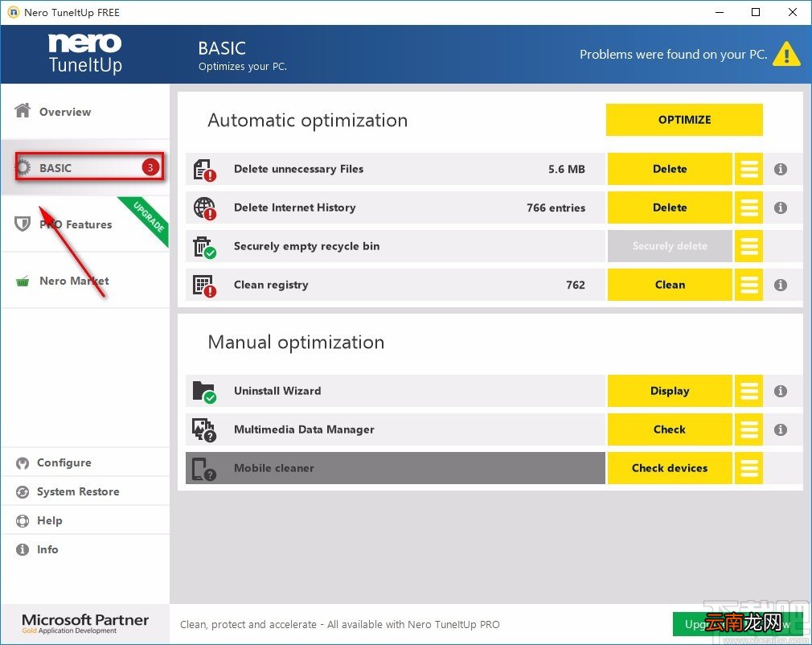
Task: Click the 'Problems were found on your PC.' text
Action: [673, 55]
